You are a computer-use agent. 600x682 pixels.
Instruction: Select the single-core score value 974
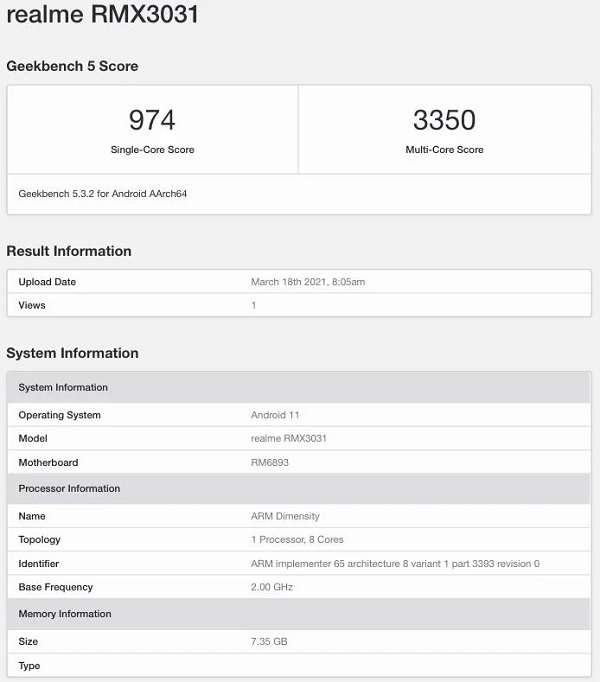pos(152,120)
